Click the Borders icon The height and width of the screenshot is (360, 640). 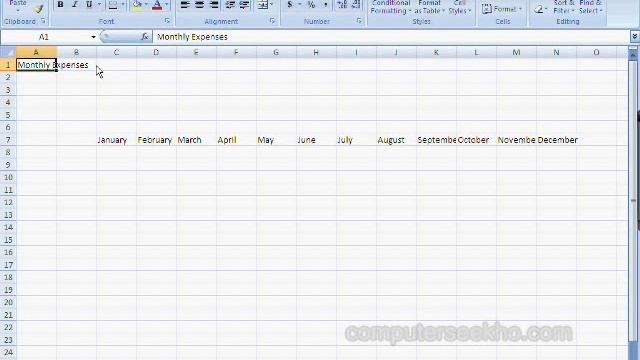[x=113, y=5]
